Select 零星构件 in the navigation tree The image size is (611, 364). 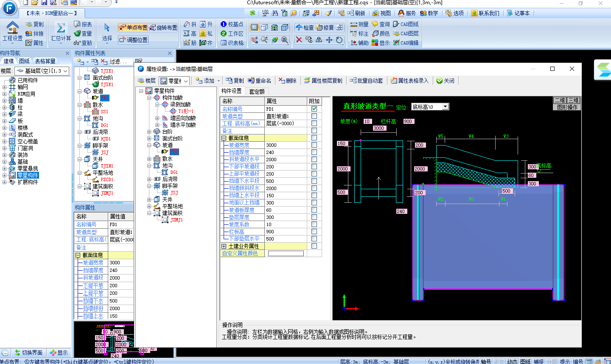[x=28, y=175]
